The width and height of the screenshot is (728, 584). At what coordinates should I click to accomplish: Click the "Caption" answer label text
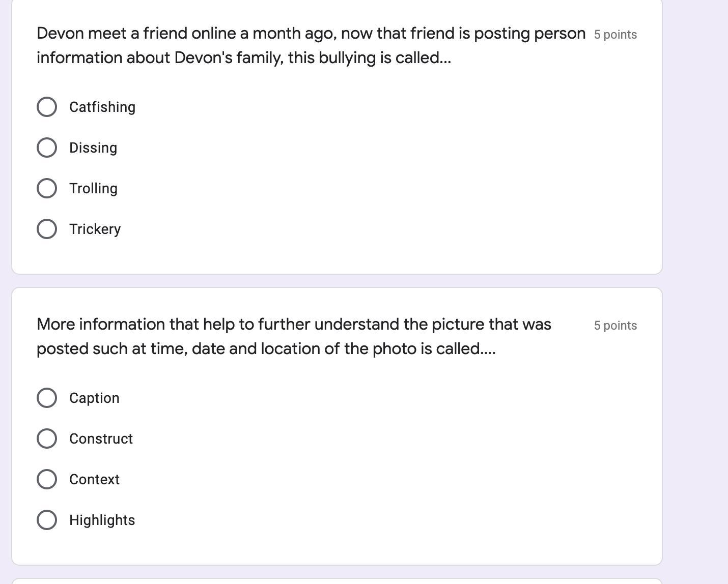[94, 398]
